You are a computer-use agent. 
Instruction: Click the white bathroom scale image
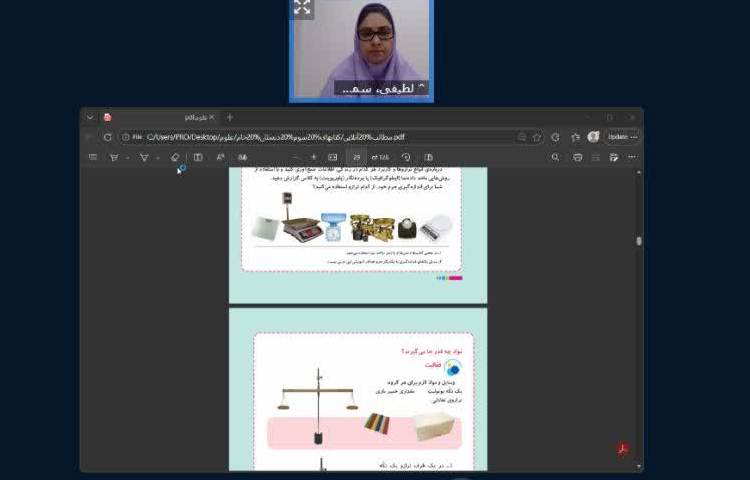pos(265,228)
